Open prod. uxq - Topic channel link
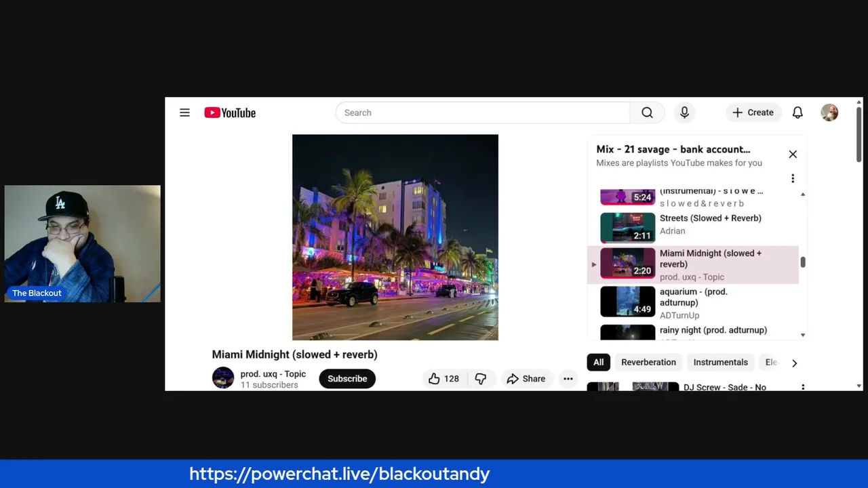This screenshot has width=868, height=488. (x=273, y=374)
